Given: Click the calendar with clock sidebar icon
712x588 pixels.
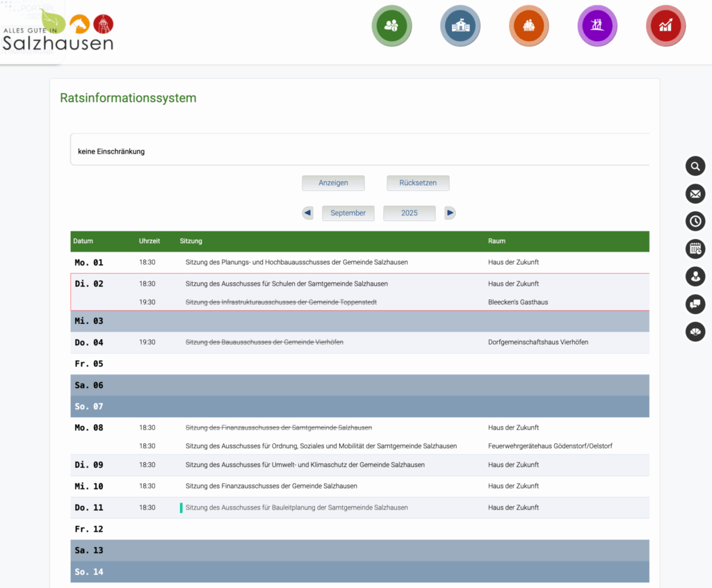Looking at the screenshot, I should pos(695,249).
